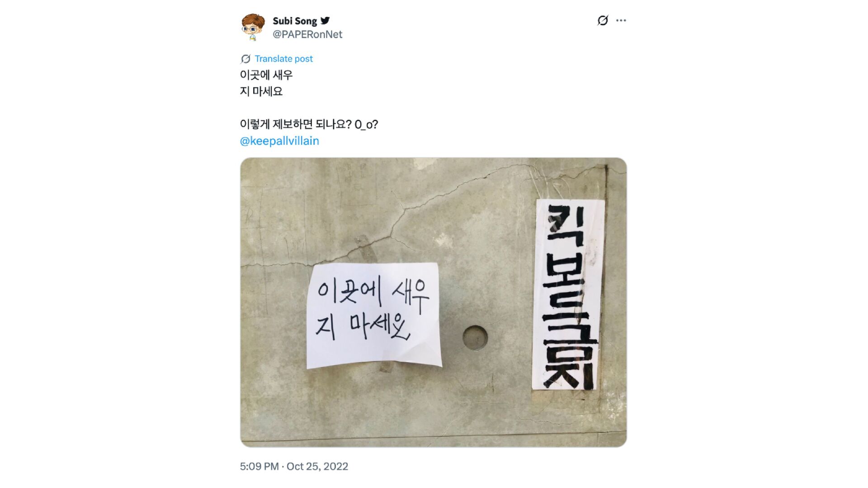Screen dimensions: 868x488
Task: Click the tweet sentence 이렇게 제보하면 되나요?
Action: 296,124
